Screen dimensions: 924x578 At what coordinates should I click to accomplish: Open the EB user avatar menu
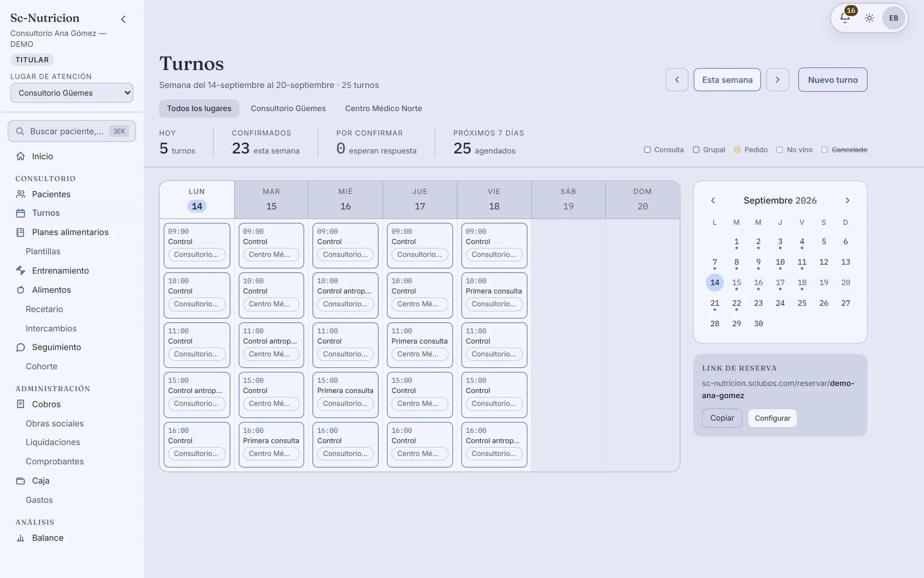coord(894,18)
